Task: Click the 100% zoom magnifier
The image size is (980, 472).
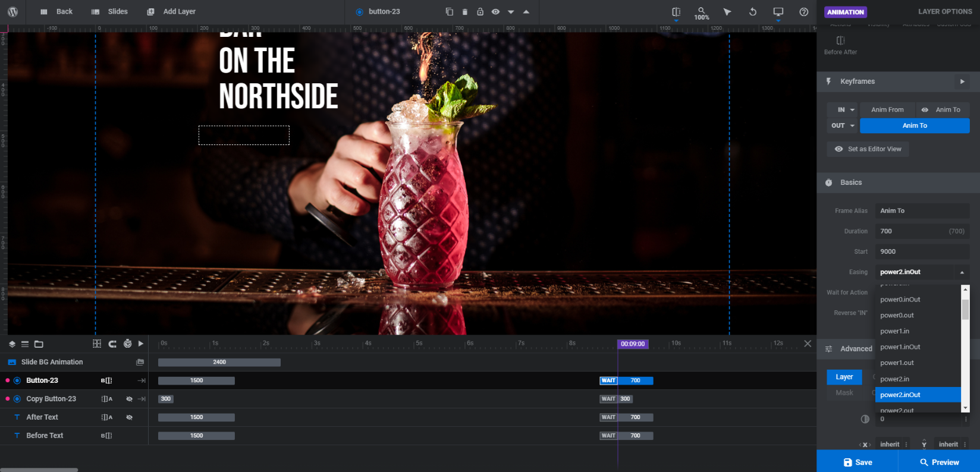Action: (x=702, y=13)
